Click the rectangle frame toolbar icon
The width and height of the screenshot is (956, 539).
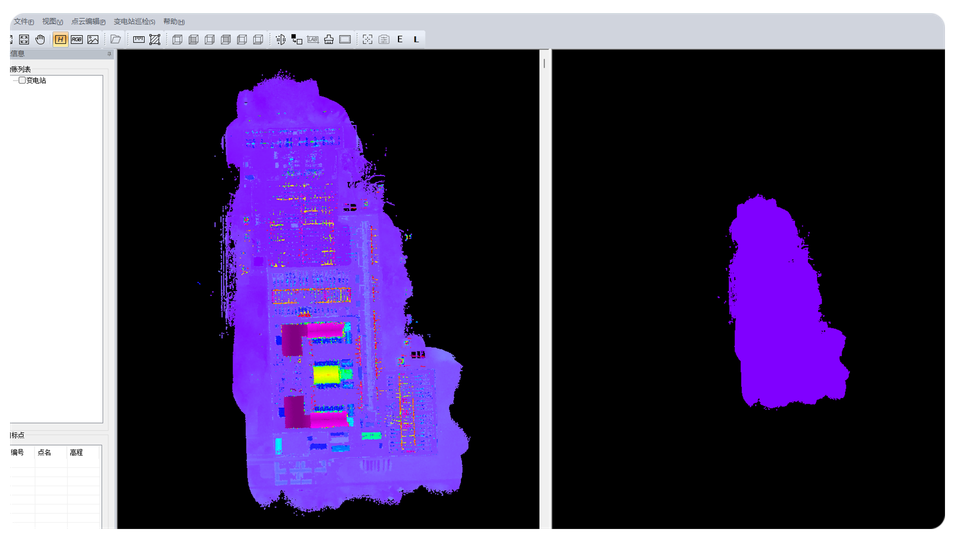coord(345,39)
